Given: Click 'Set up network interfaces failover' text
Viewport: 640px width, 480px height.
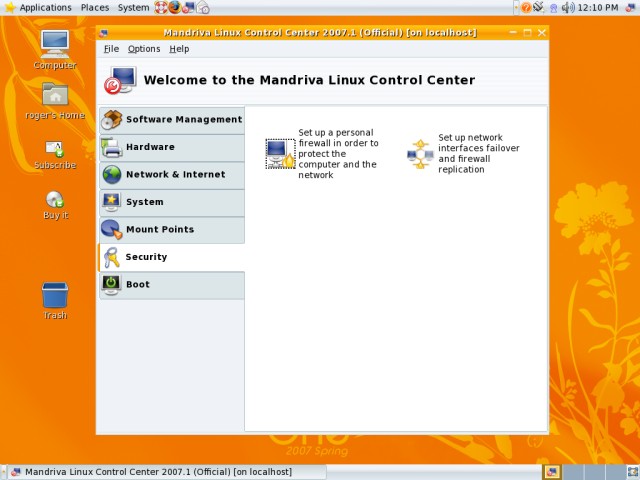Looking at the screenshot, I should [479, 153].
